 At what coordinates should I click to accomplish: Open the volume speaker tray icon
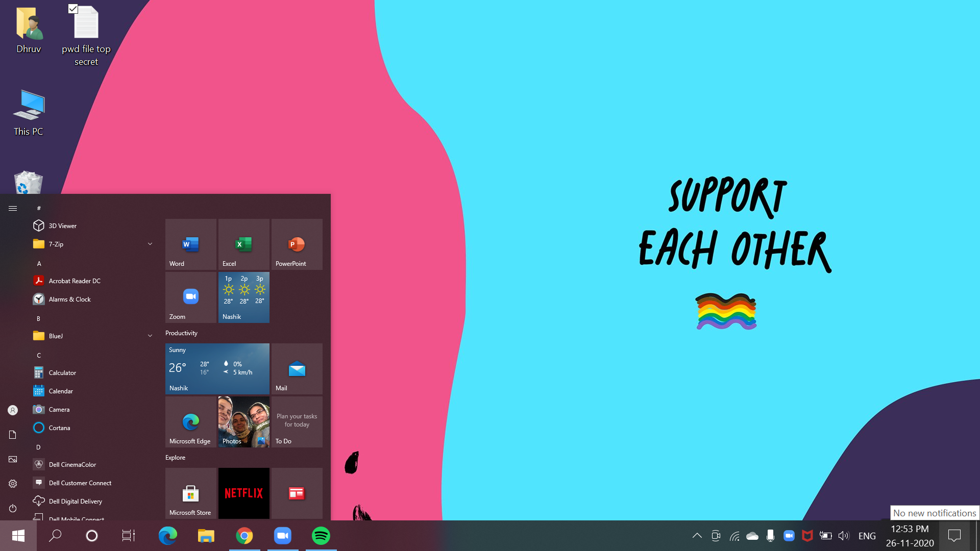(844, 536)
